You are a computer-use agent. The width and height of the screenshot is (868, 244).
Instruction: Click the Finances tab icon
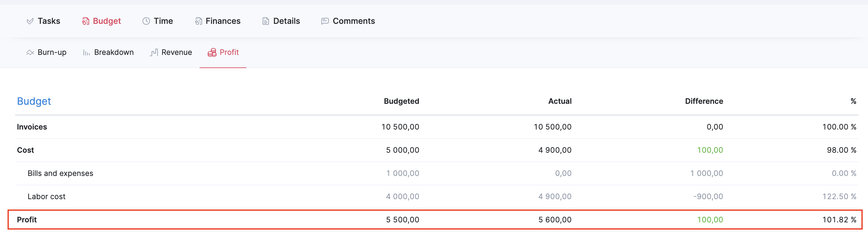tap(198, 21)
